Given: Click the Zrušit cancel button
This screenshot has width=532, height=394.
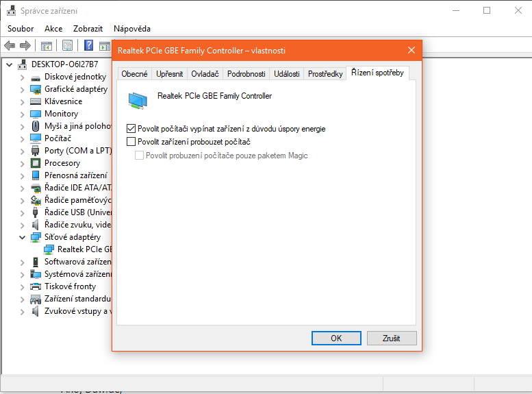Looking at the screenshot, I should 392,338.
